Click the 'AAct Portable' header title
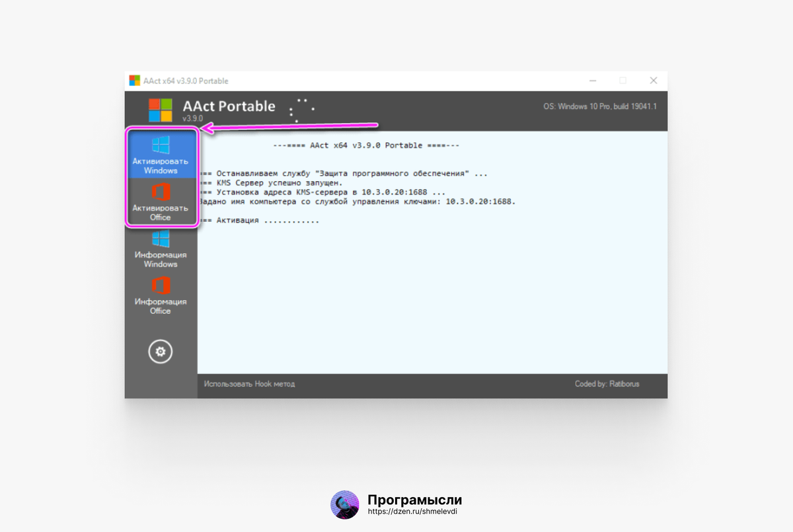This screenshot has height=532, width=793. tap(229, 106)
